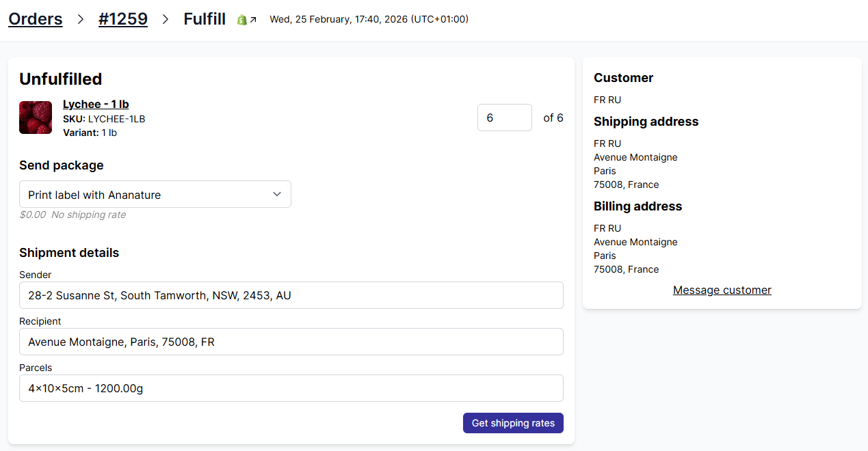Click the Unfulfilled section heading
This screenshot has width=868, height=451.
[x=61, y=79]
